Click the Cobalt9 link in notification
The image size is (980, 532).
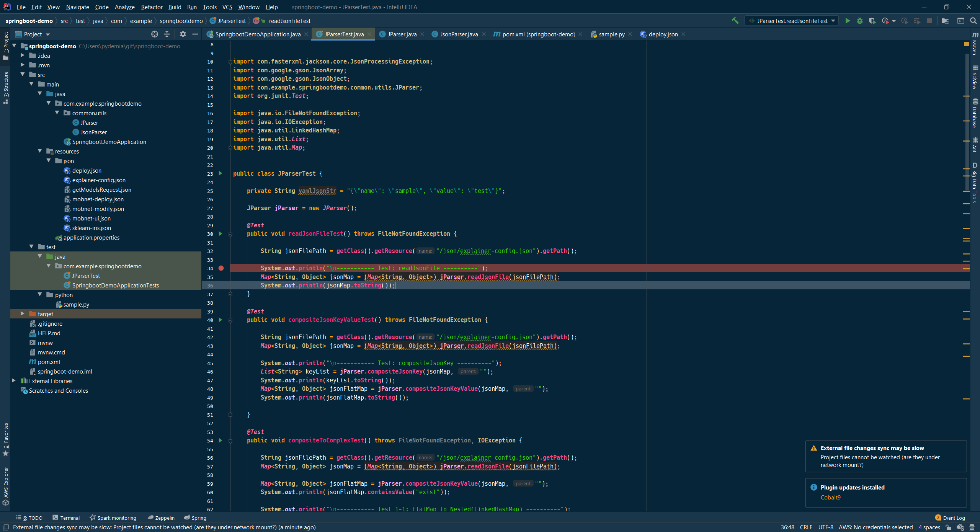[x=830, y=498]
